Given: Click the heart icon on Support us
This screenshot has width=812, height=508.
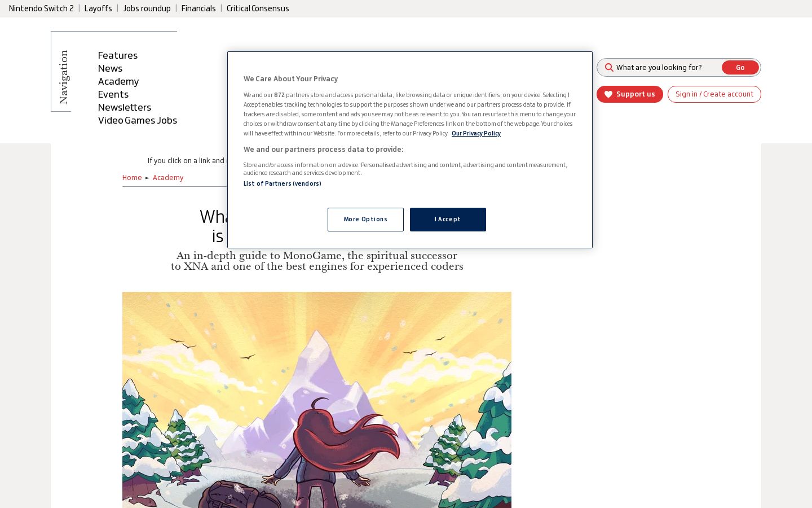Looking at the screenshot, I should pyautogui.click(x=608, y=94).
